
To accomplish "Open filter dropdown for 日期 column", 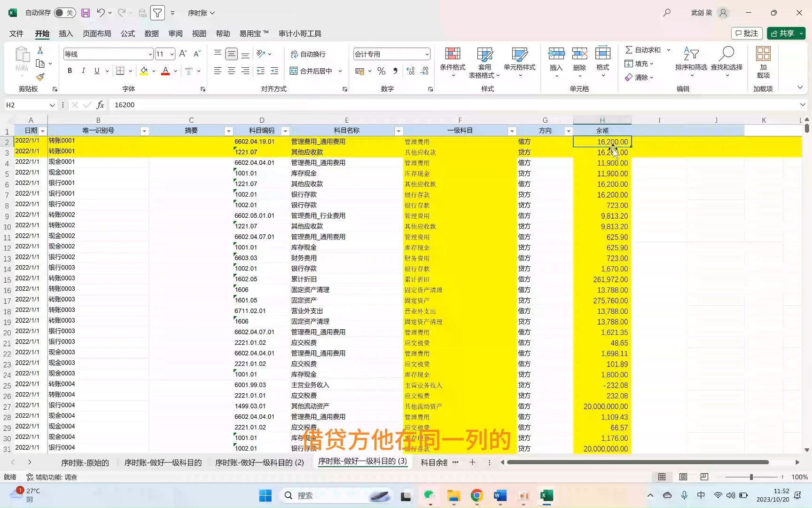I will (43, 131).
